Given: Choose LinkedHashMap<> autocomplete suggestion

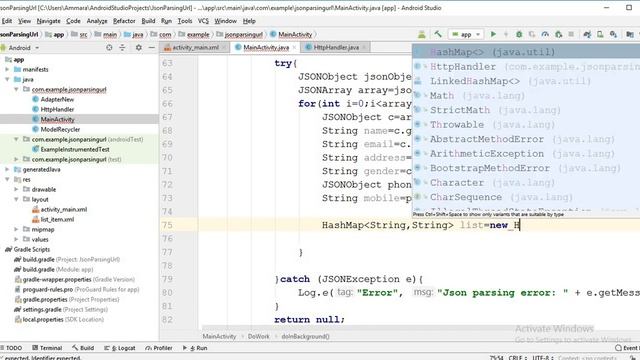Looking at the screenshot, I should (x=526, y=81).
